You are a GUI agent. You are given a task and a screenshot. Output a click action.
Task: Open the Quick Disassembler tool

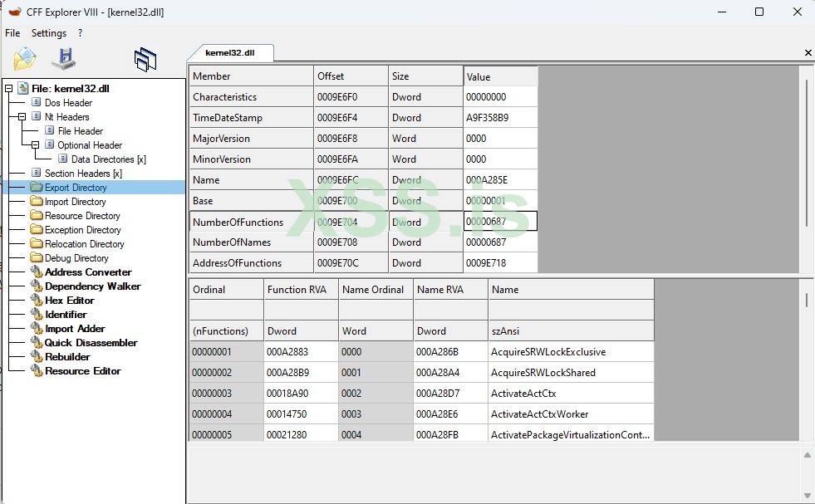[x=91, y=343]
